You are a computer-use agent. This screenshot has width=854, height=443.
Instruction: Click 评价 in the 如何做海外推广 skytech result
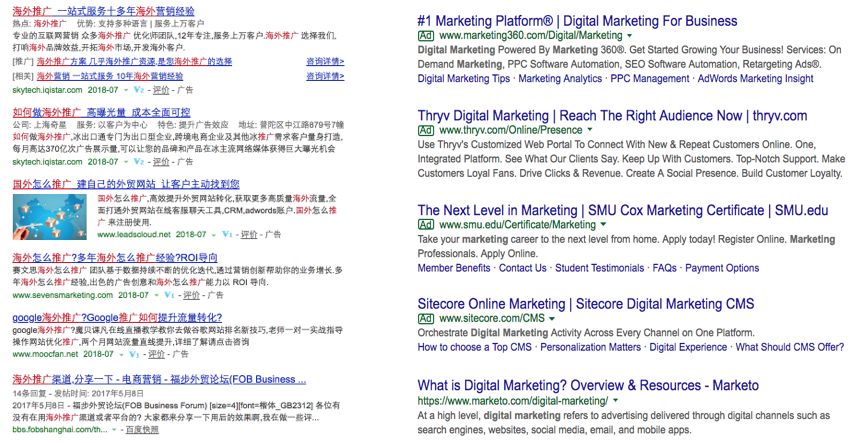(161, 162)
